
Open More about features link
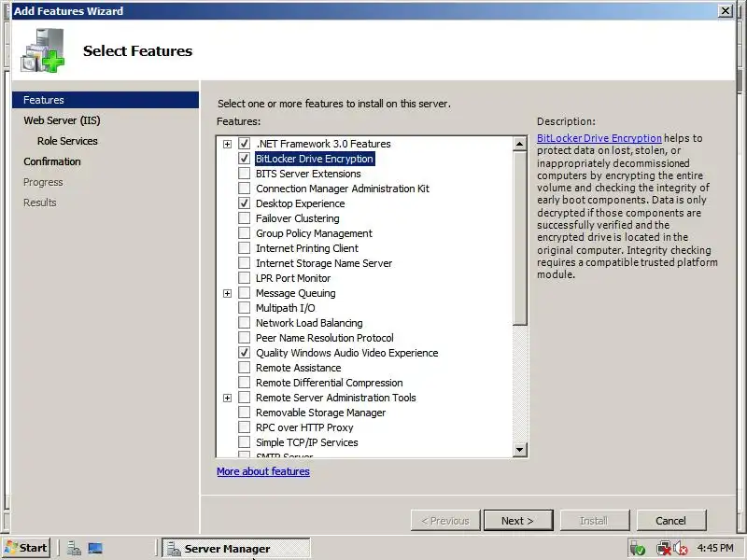click(x=263, y=471)
